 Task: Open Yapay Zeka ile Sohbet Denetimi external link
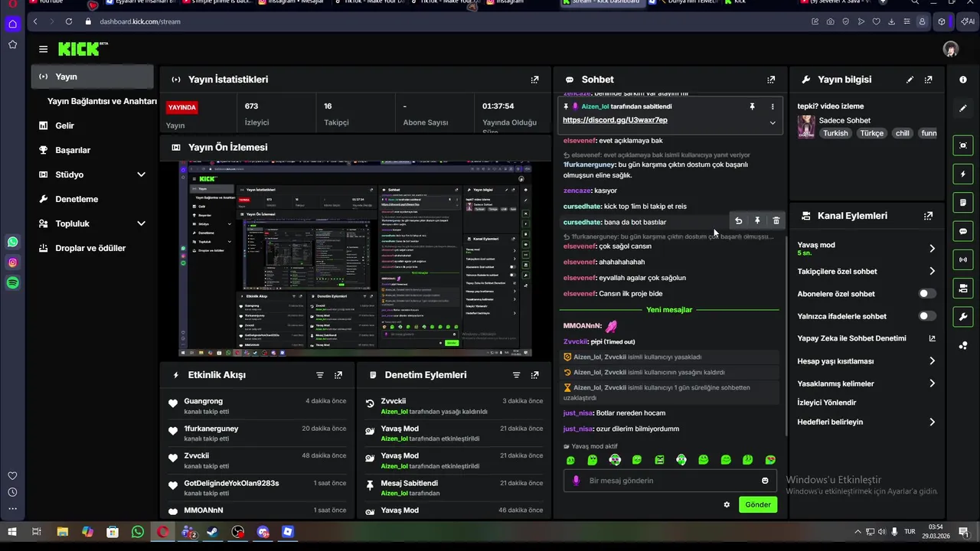[x=932, y=338]
